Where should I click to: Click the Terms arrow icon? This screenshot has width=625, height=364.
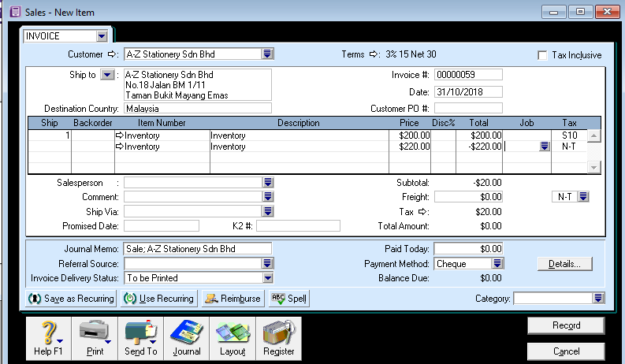(x=374, y=54)
